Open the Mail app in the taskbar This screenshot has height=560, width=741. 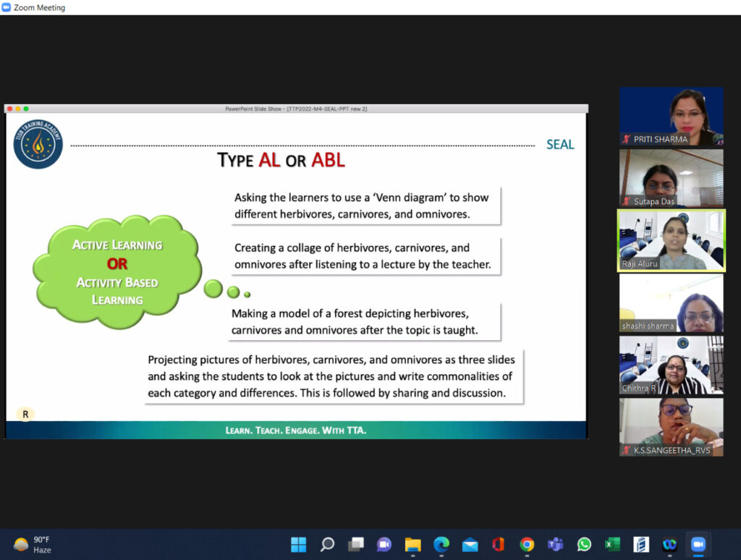(x=470, y=545)
